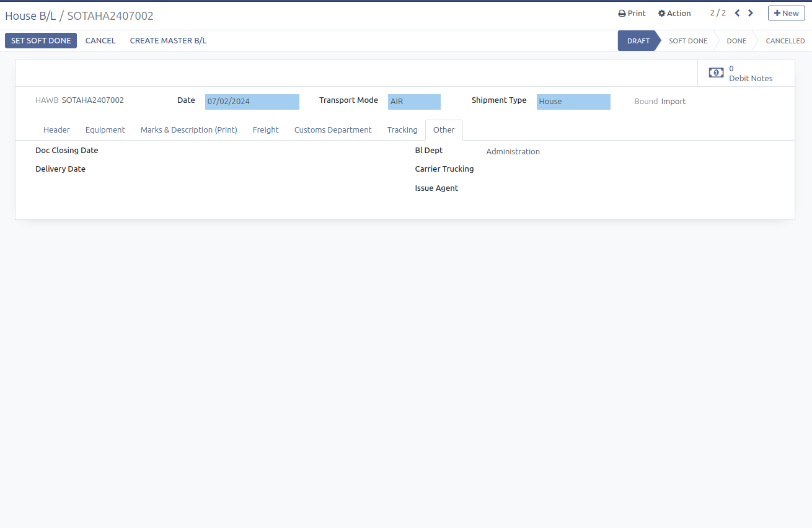Switch to the Equipment tab
The image size is (812, 528).
[105, 130]
